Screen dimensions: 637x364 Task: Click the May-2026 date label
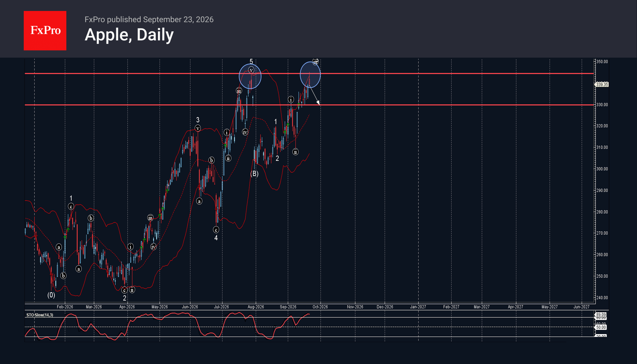tap(159, 307)
